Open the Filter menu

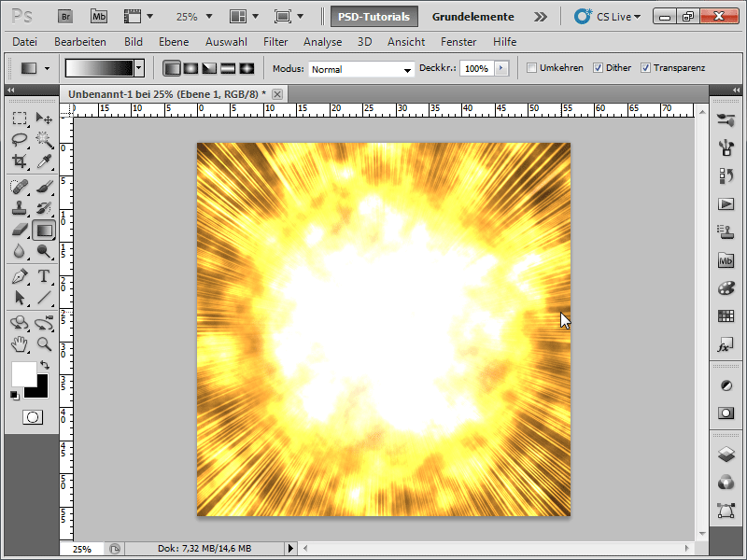click(x=275, y=42)
